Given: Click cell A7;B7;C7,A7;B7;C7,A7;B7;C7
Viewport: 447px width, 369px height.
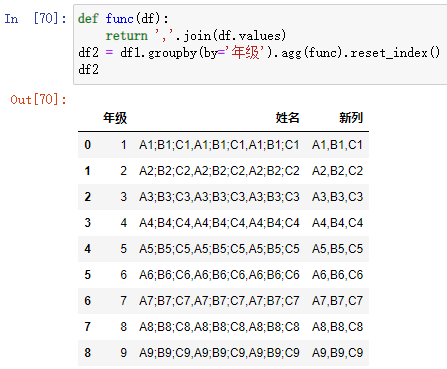Looking at the screenshot, I should tap(219, 301).
